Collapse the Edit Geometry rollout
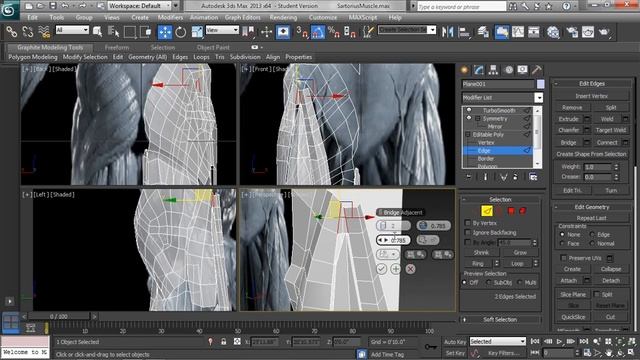 [591, 207]
